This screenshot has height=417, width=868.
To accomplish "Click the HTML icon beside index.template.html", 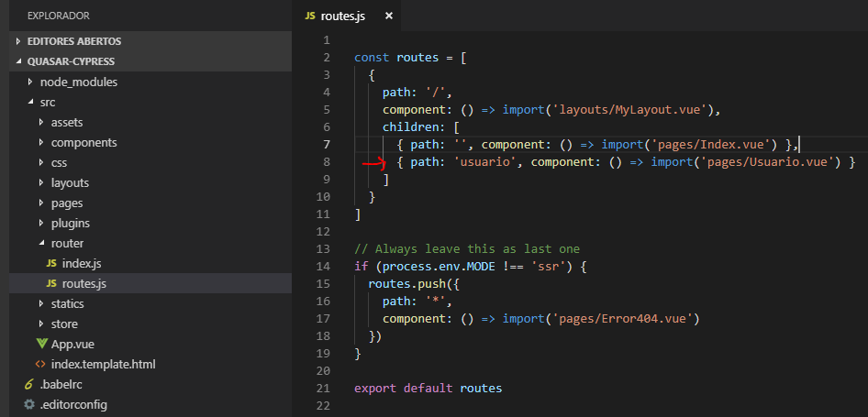I will point(41,365).
